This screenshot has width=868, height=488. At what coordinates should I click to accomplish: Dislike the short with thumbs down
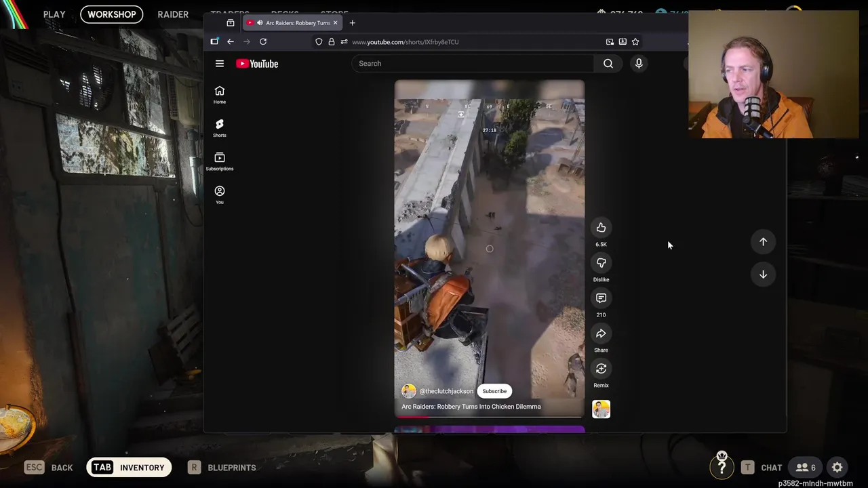tap(601, 263)
